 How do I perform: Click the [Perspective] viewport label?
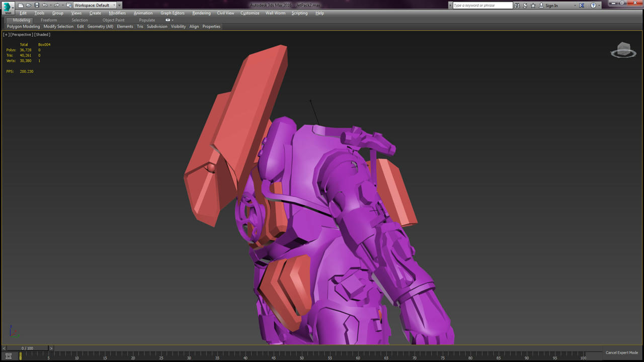(22, 35)
